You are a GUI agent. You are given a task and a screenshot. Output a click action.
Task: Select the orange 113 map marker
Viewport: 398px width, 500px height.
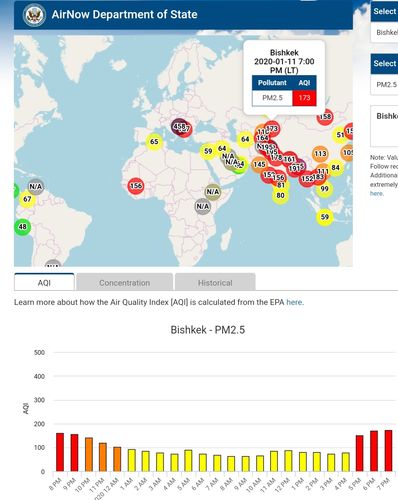point(320,154)
